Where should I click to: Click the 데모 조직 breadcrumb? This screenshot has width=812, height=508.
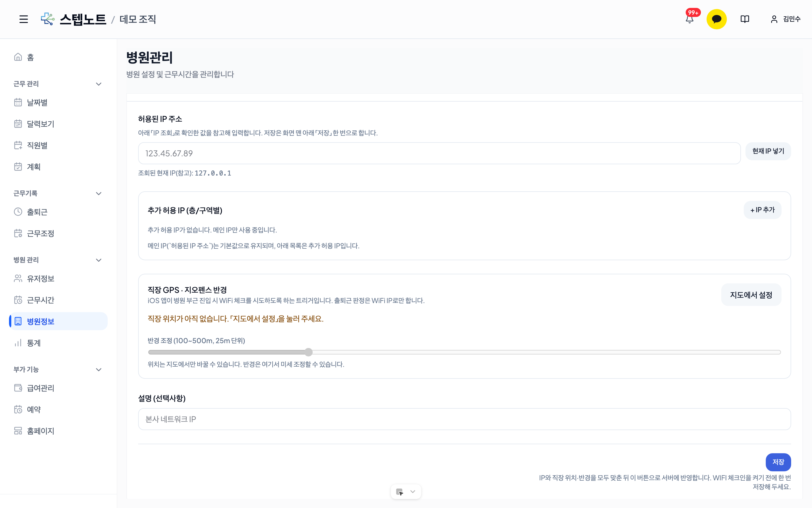[138, 19]
